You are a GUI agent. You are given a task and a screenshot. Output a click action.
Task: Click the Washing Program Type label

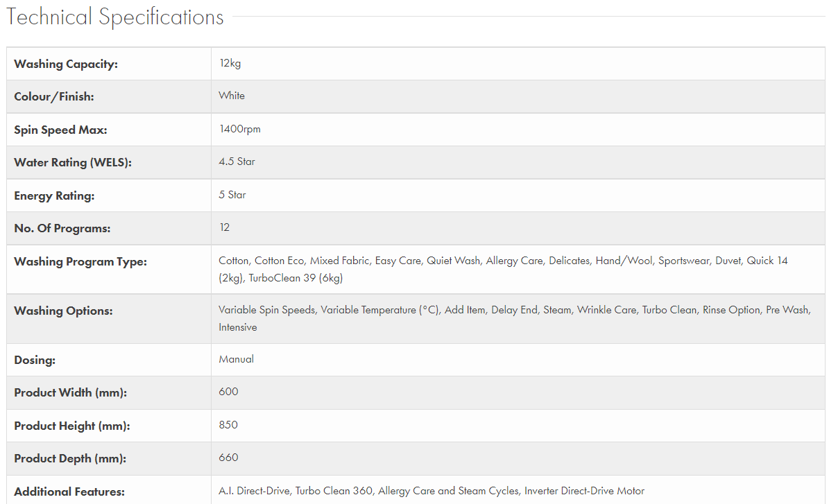80,261
